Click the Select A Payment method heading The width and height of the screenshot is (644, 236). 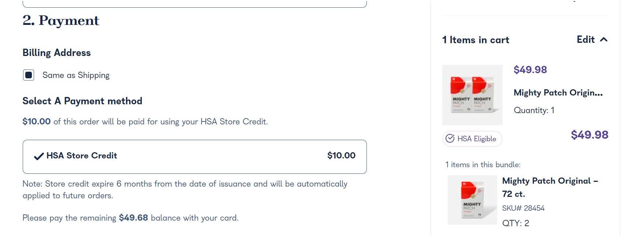(x=82, y=101)
